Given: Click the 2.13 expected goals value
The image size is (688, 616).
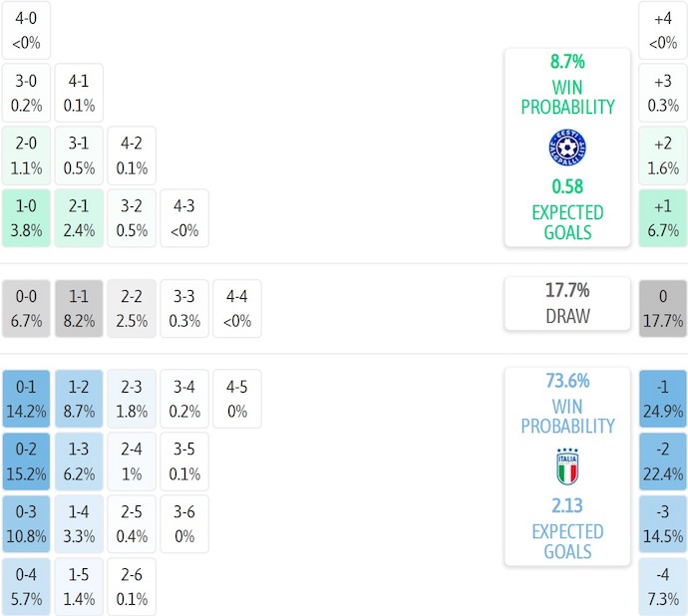Looking at the screenshot, I should (x=567, y=505).
